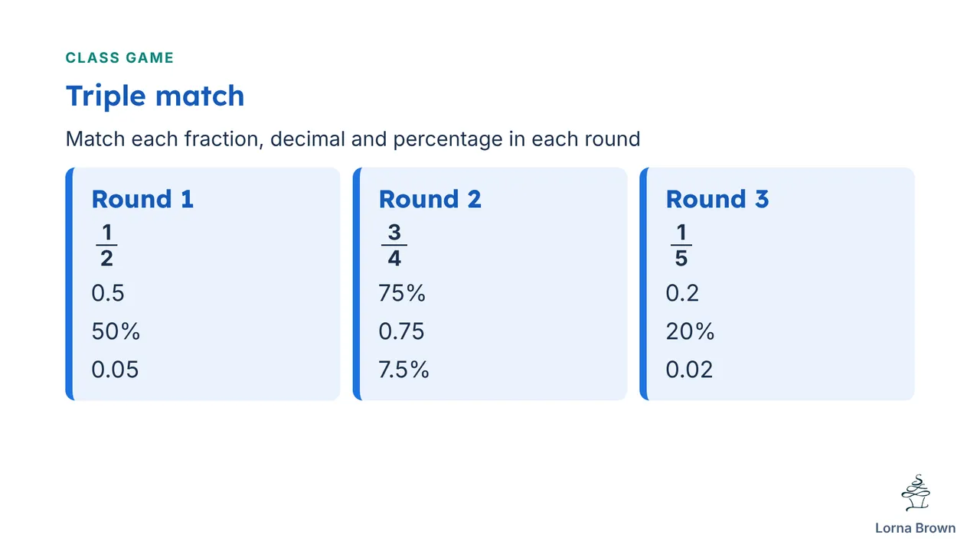
Task: Select 0.2 in Round 3
Action: [x=683, y=293]
